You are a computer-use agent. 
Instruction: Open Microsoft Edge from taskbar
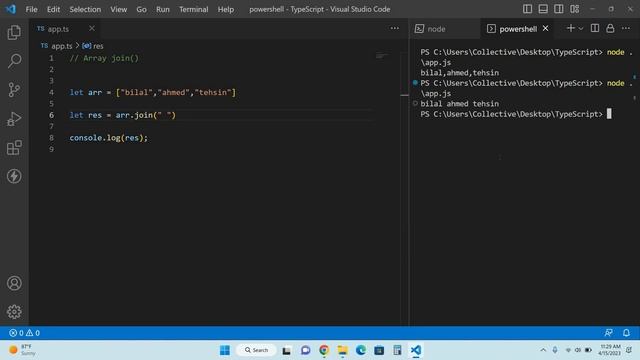click(x=361, y=350)
